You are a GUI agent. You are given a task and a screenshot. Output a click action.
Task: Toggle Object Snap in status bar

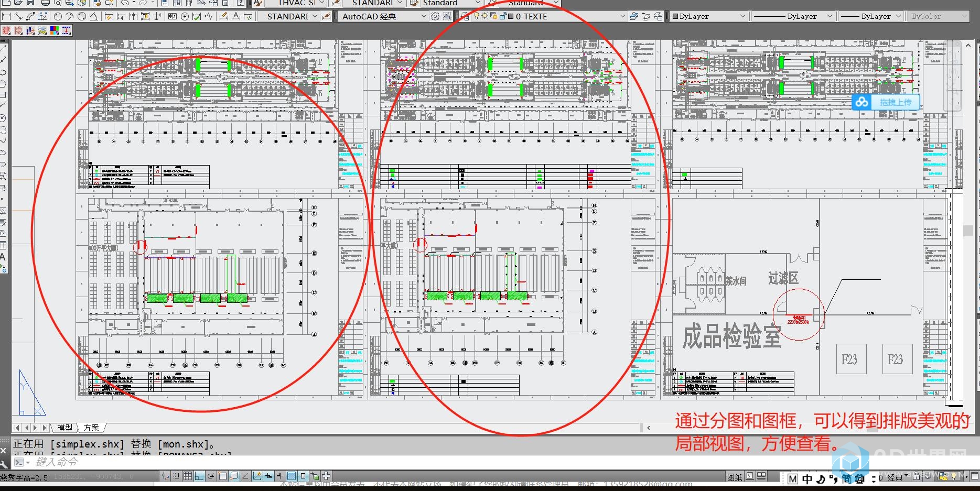click(222, 476)
